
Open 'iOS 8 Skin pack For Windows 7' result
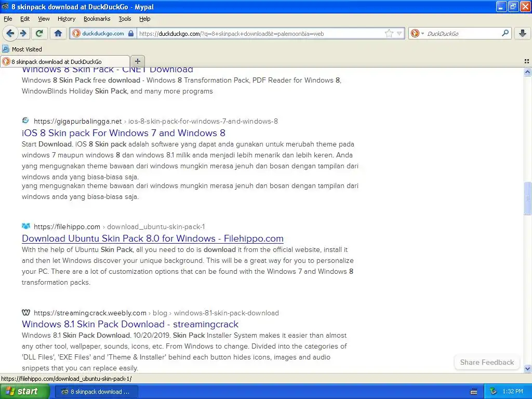(x=124, y=132)
